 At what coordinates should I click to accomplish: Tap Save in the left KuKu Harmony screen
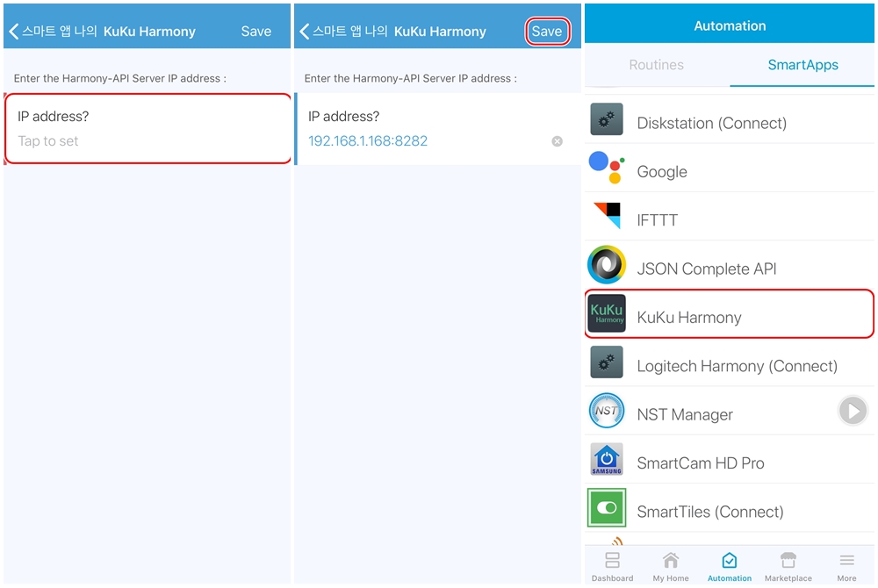255,32
